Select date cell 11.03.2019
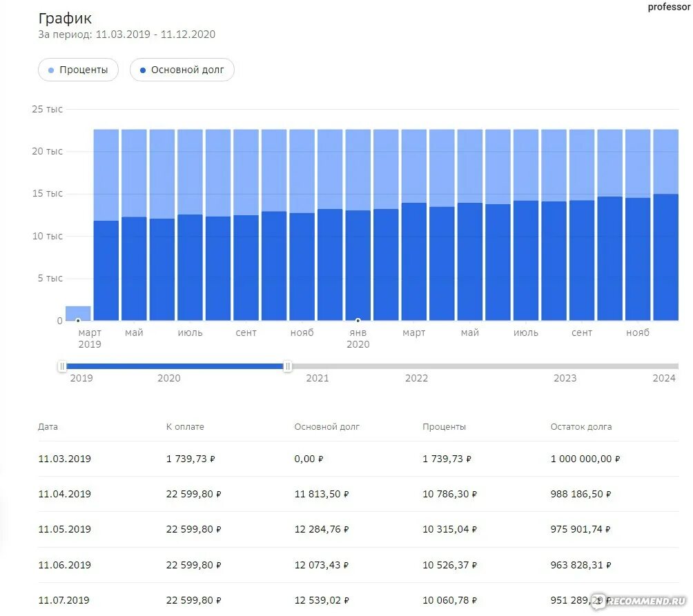This screenshot has height=616, width=693. pyautogui.click(x=64, y=459)
